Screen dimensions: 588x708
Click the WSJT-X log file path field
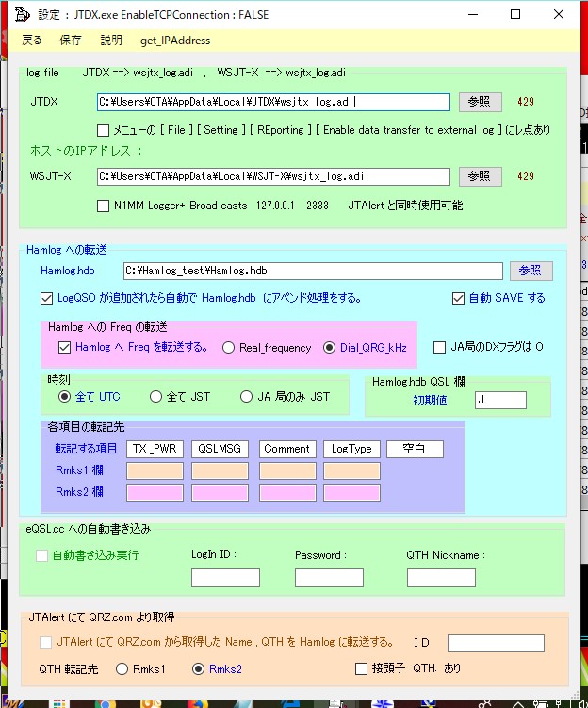(x=273, y=176)
